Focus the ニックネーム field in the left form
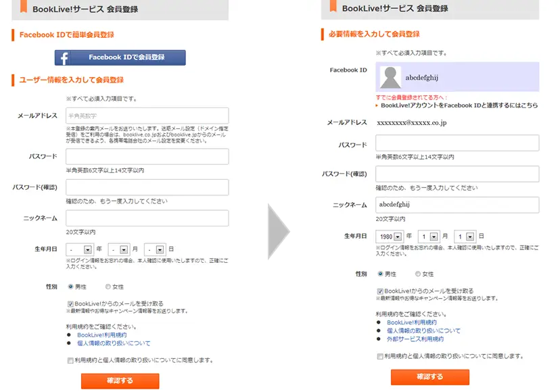 147,218
